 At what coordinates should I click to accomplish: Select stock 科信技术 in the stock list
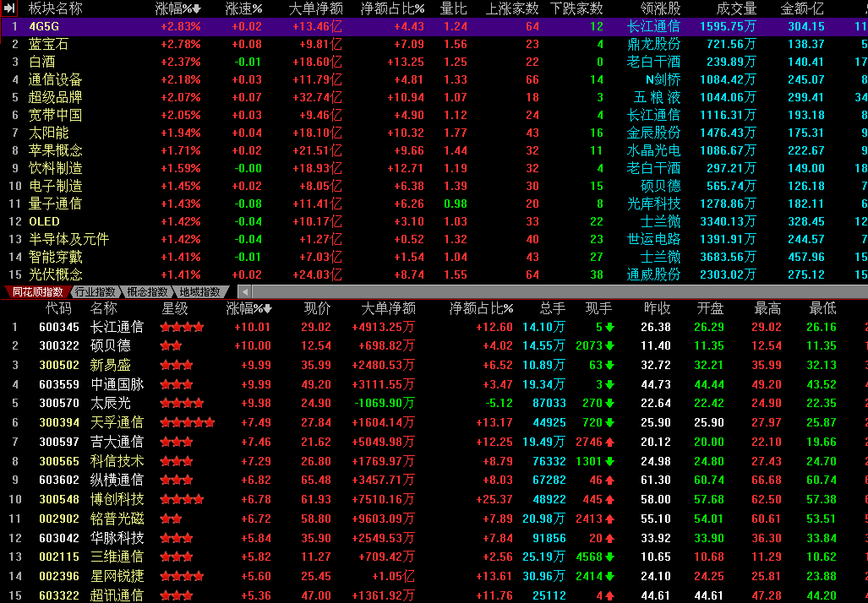434,461
